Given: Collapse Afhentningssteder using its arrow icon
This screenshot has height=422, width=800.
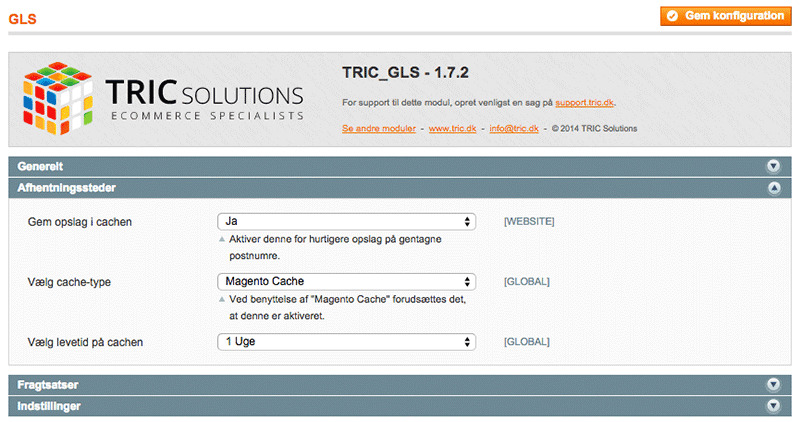Looking at the screenshot, I should coord(772,187).
